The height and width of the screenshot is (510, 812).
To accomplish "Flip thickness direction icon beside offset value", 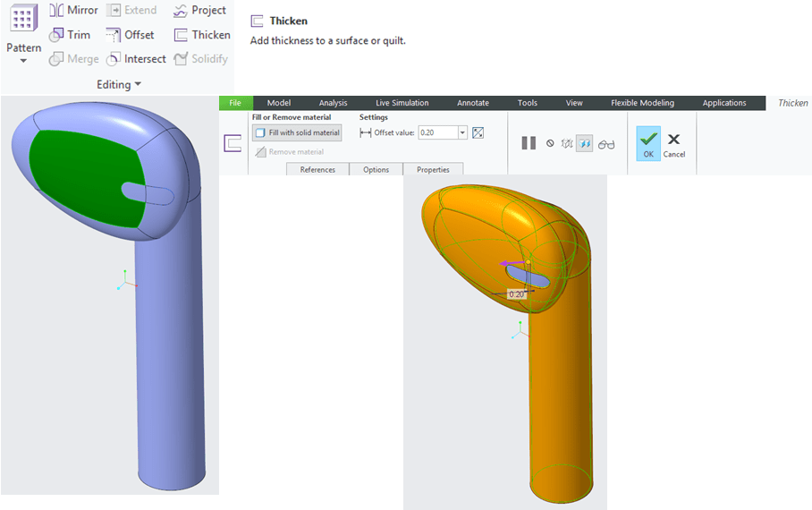I will pyautogui.click(x=478, y=132).
